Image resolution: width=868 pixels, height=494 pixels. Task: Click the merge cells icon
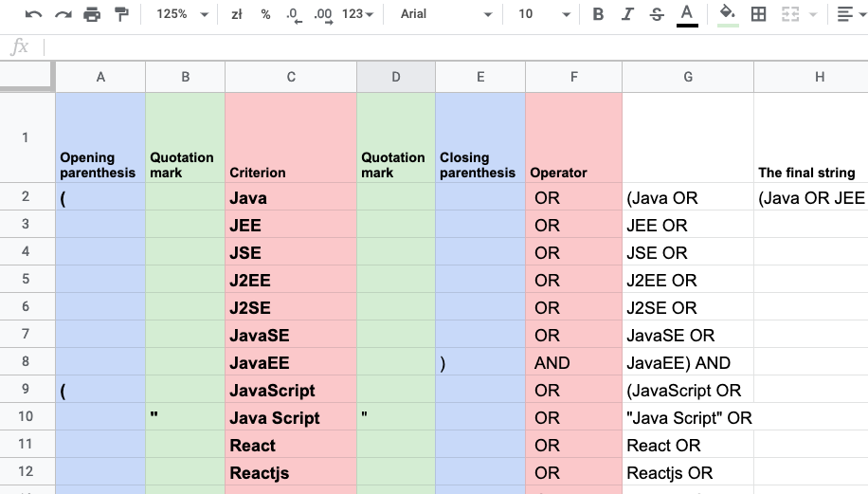click(790, 14)
